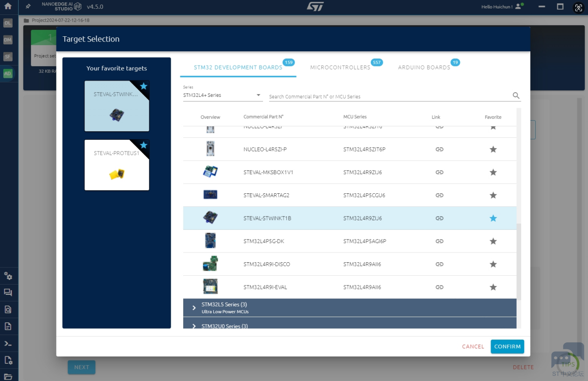Click the user account icon
This screenshot has height=381, width=588.
click(x=519, y=7)
